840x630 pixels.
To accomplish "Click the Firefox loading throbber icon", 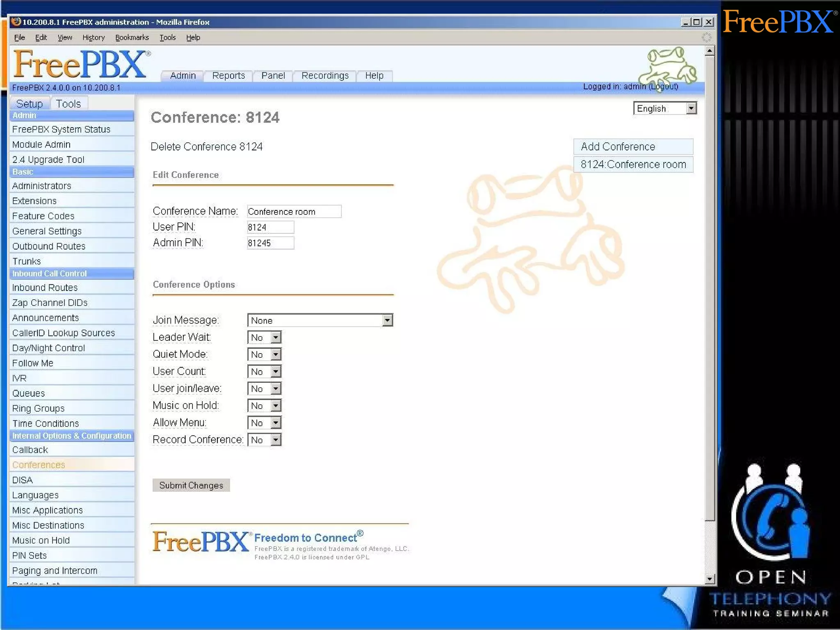I will click(x=706, y=37).
